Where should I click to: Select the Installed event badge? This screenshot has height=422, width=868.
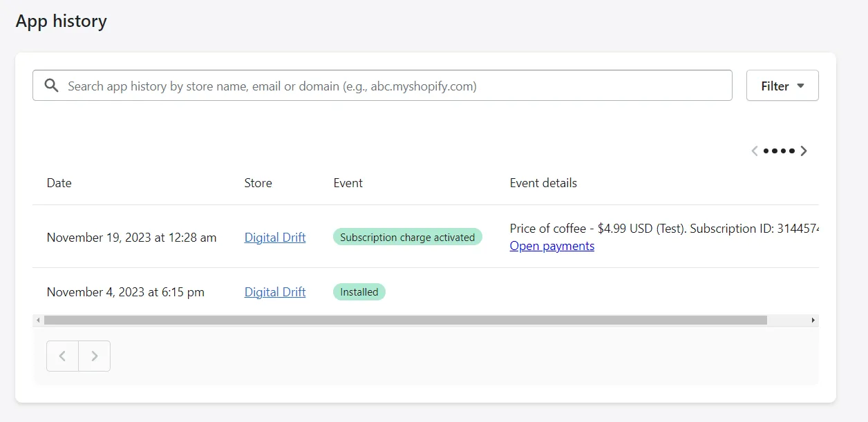(x=359, y=291)
